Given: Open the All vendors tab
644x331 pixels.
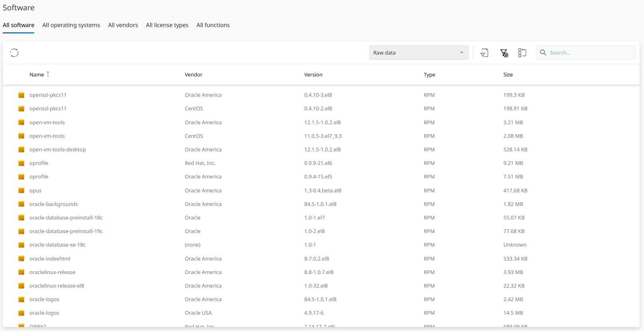Looking at the screenshot, I should [x=123, y=25].
